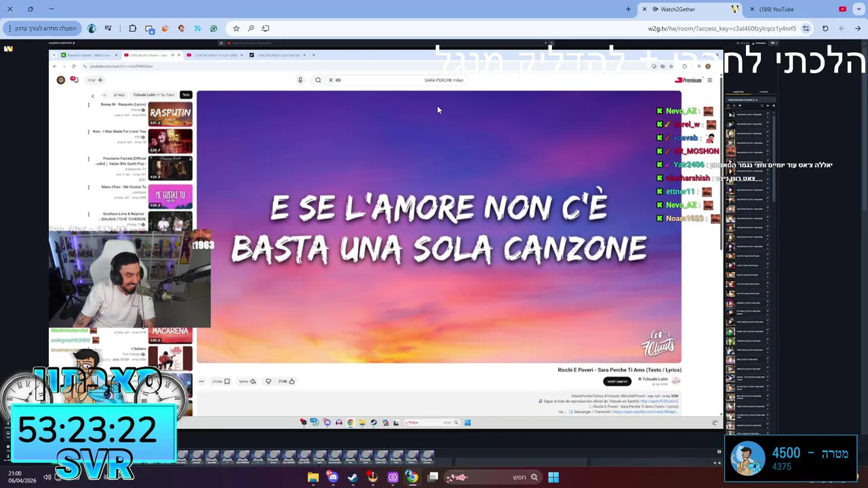Open the YouTube Premium logo
The image size is (868, 488).
688,80
